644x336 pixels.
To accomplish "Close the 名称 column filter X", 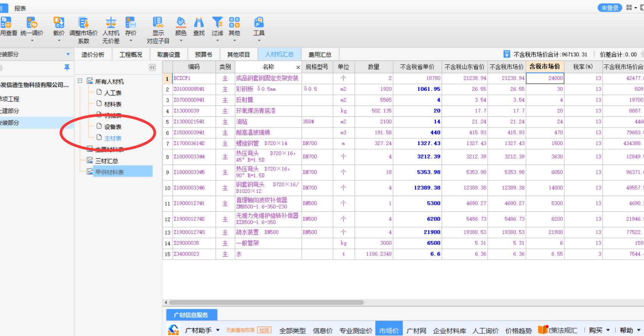I will coord(298,67).
